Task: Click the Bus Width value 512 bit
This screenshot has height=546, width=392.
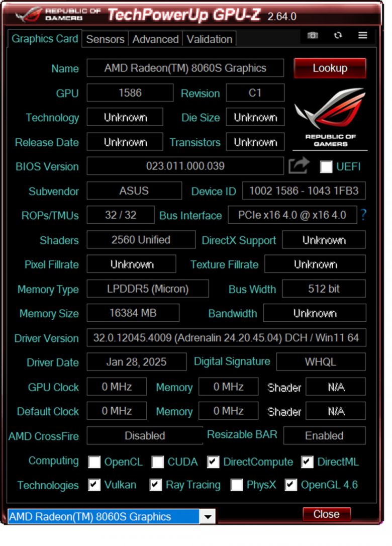Action: [x=324, y=289]
